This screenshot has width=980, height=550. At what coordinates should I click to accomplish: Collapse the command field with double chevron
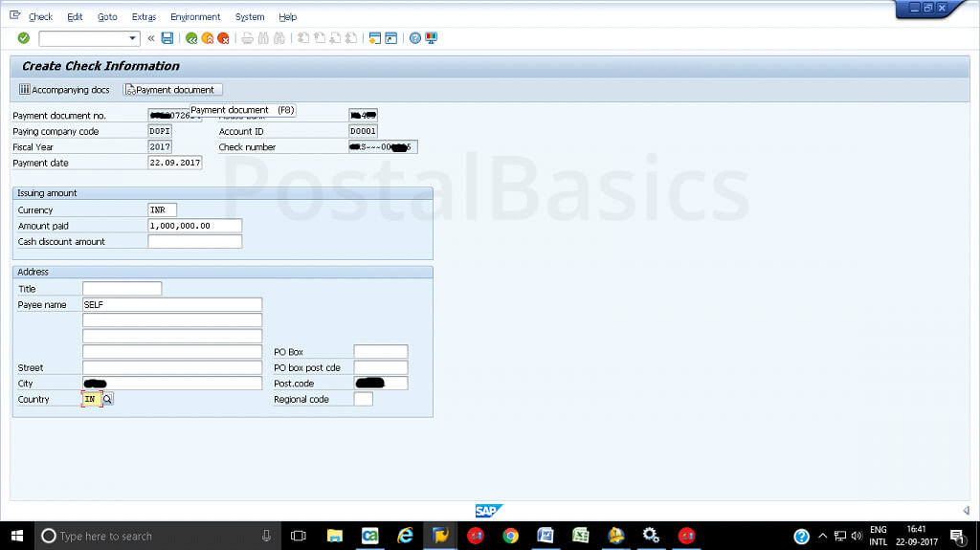tap(151, 38)
